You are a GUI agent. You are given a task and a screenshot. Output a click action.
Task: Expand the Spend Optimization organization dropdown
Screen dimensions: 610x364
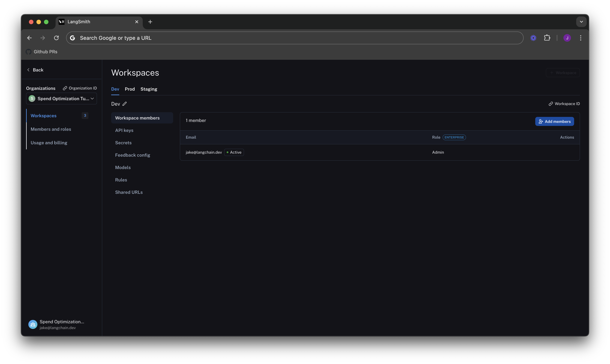(x=61, y=99)
